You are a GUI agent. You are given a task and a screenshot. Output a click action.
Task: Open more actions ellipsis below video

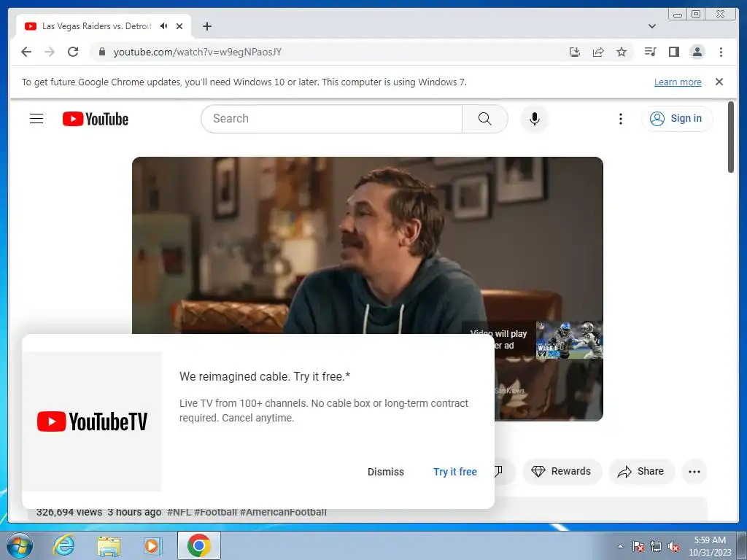(694, 472)
